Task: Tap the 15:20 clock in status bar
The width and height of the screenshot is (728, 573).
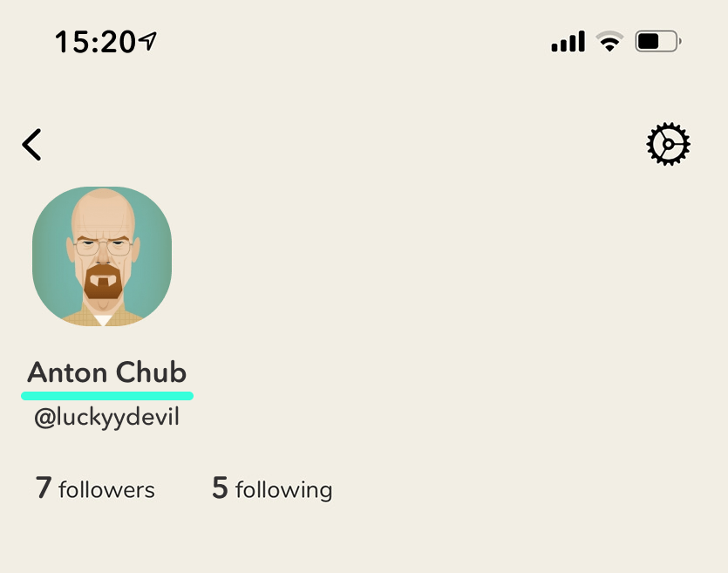Action: [x=95, y=42]
